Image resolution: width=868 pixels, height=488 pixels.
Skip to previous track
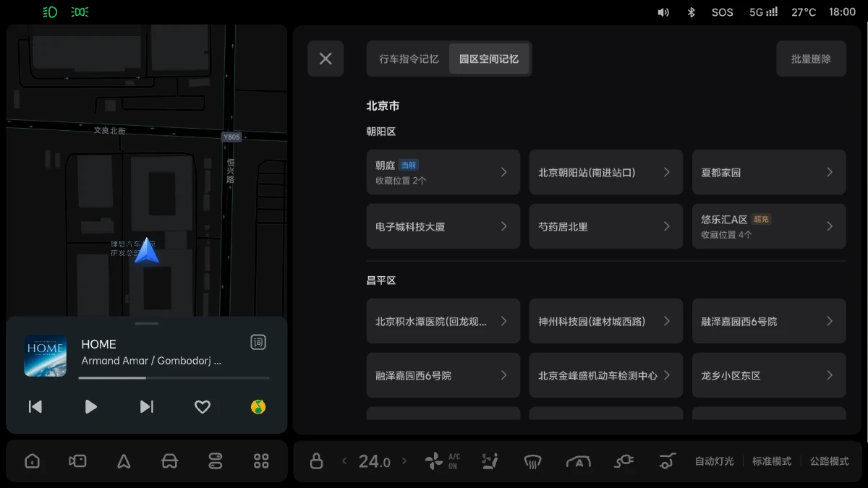click(x=35, y=407)
